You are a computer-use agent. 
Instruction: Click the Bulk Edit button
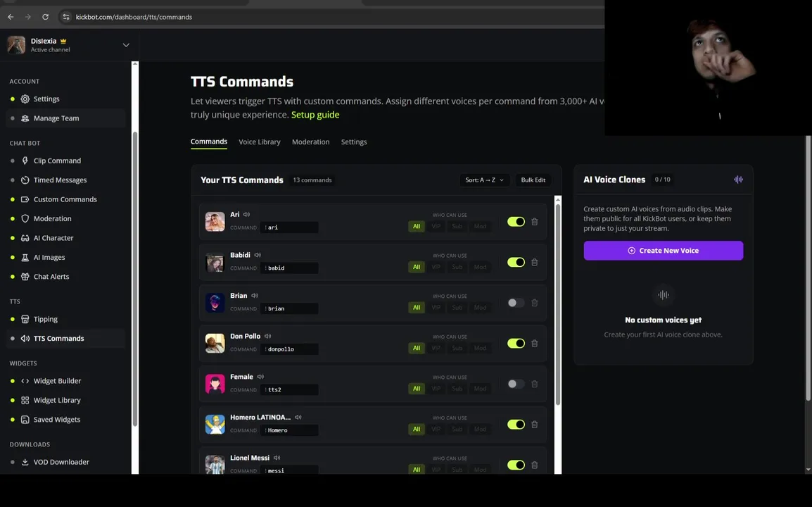coord(533,180)
